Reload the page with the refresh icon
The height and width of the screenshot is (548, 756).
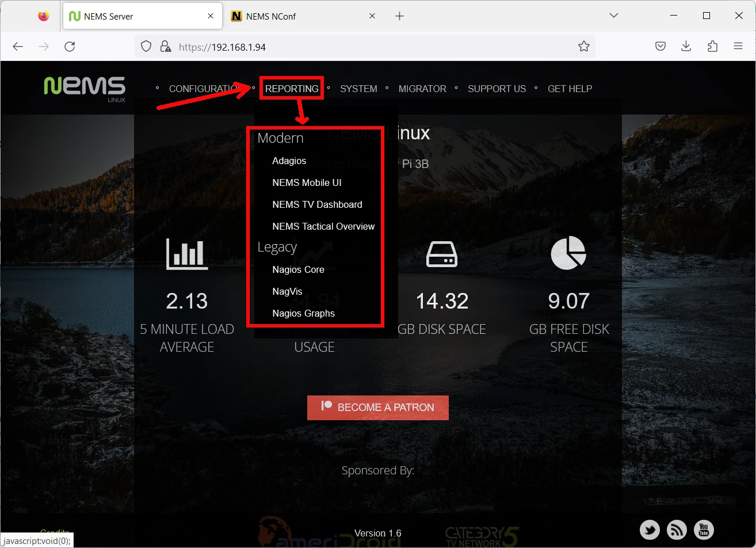(x=70, y=47)
